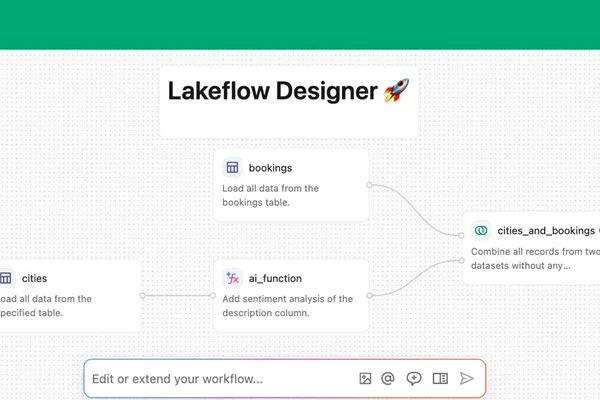Click the ai_function node output port
The image size is (600, 400).
[x=369, y=296]
